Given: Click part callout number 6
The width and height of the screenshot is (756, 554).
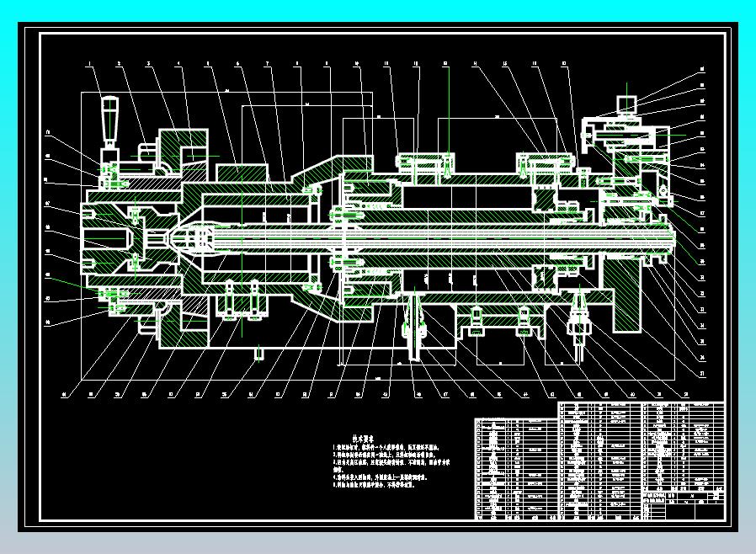Looking at the screenshot, I should [237, 64].
